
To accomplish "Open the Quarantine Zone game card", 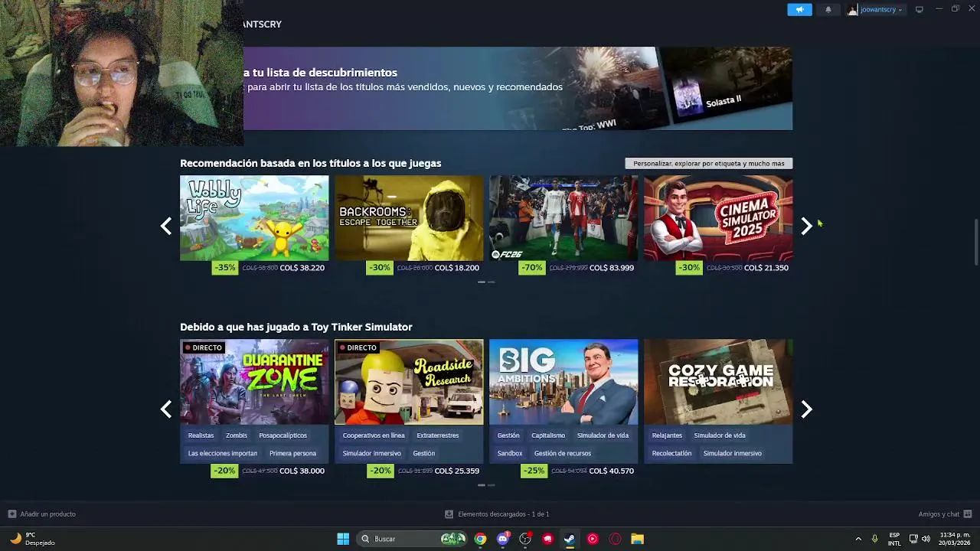I will 254,382.
